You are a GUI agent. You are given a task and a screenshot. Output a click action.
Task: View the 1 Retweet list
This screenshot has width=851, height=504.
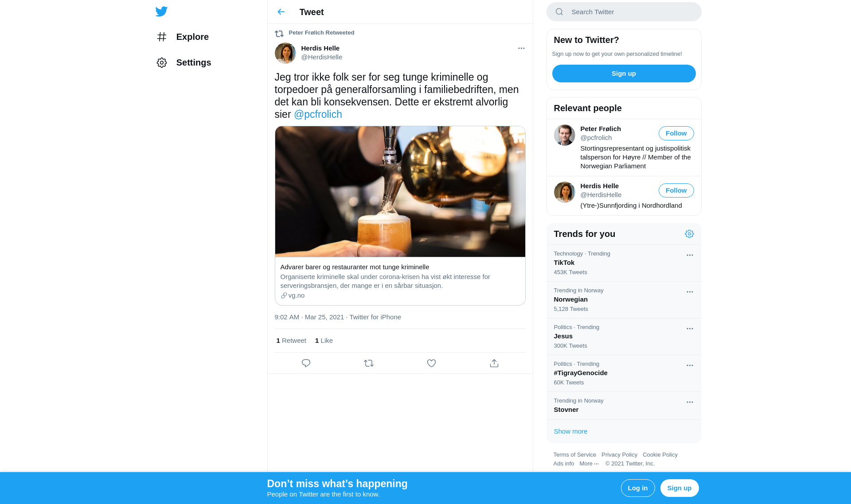pyautogui.click(x=291, y=341)
